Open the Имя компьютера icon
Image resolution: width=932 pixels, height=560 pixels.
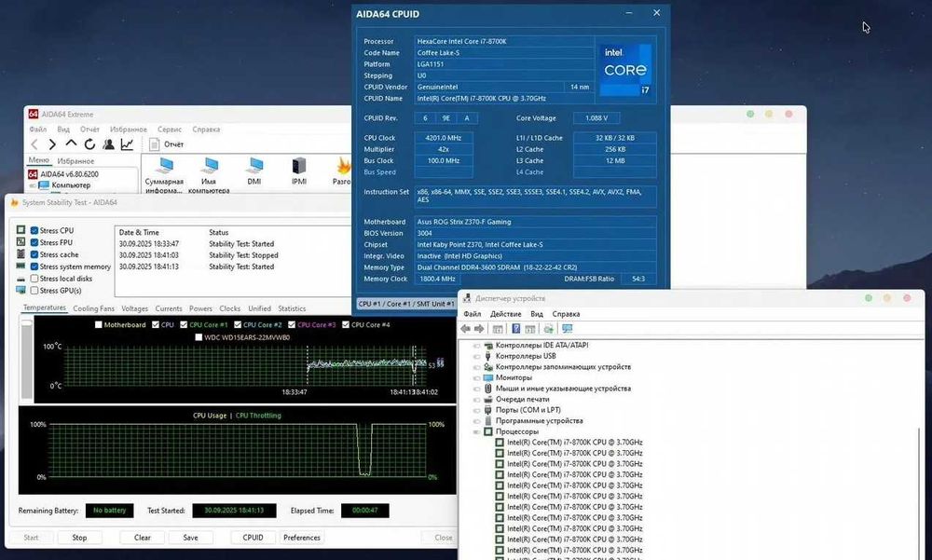(209, 165)
